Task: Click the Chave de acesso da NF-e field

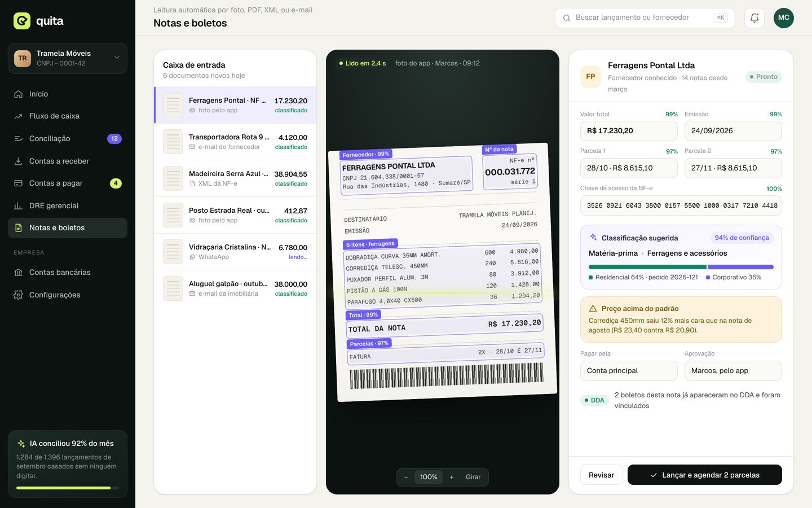Action: (681, 205)
